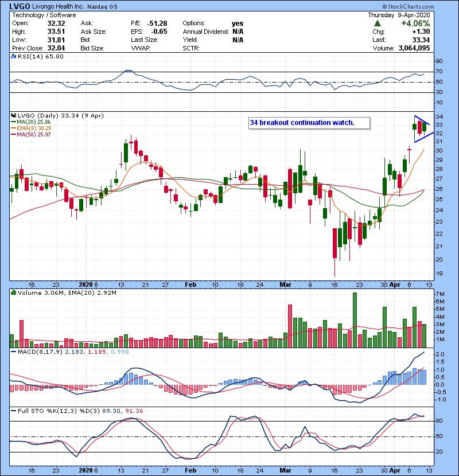Click the green up-arrow change indicator

tap(378, 24)
